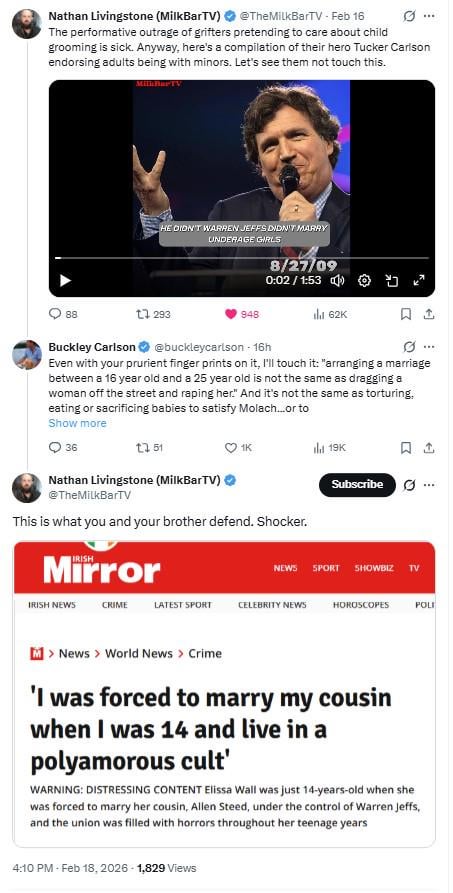Expand the video to fullscreen
This screenshot has width=453, height=893.
coord(419,280)
